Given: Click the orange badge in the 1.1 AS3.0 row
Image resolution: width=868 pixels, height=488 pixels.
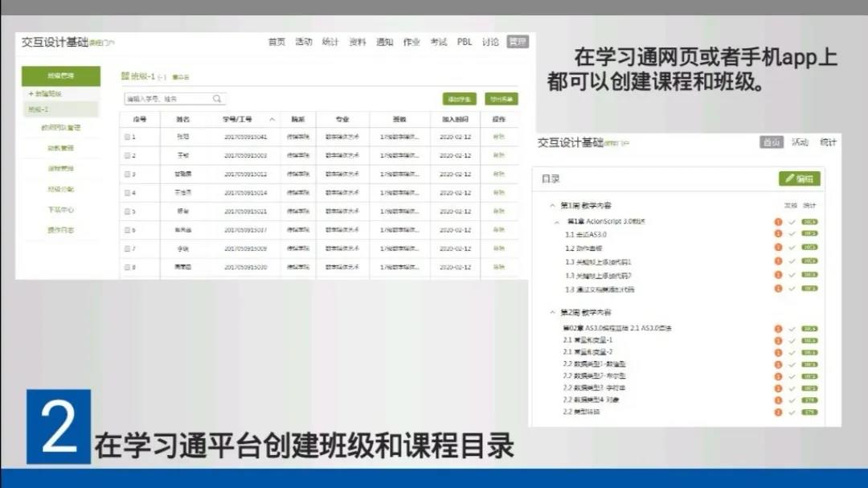Looking at the screenshot, I should (778, 234).
